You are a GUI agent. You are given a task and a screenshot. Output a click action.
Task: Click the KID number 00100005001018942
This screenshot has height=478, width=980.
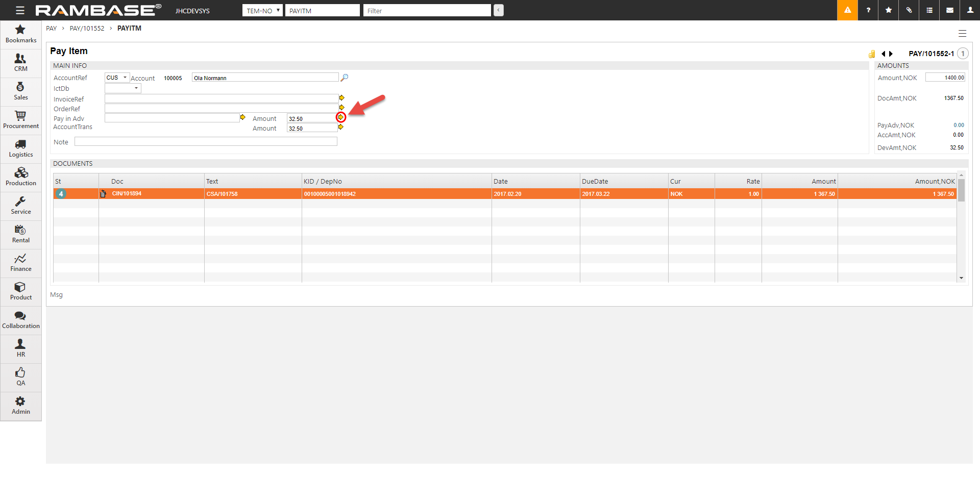click(330, 194)
